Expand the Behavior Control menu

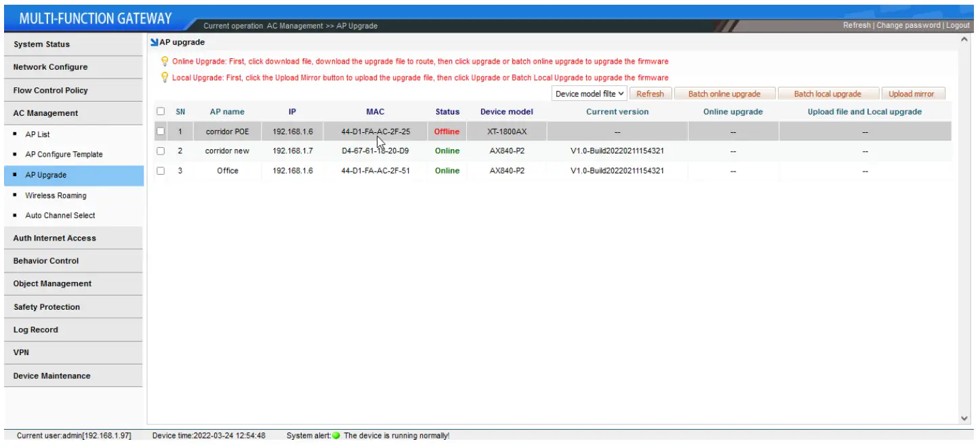[x=73, y=261]
